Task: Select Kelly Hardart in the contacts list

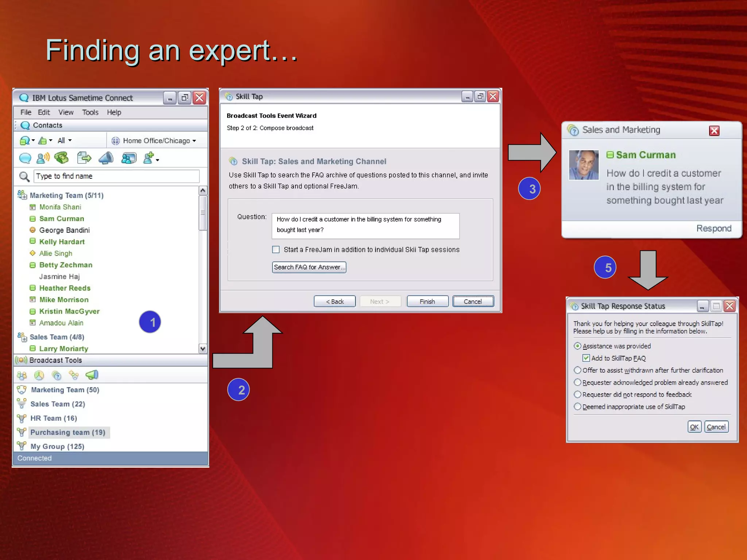Action: click(62, 242)
